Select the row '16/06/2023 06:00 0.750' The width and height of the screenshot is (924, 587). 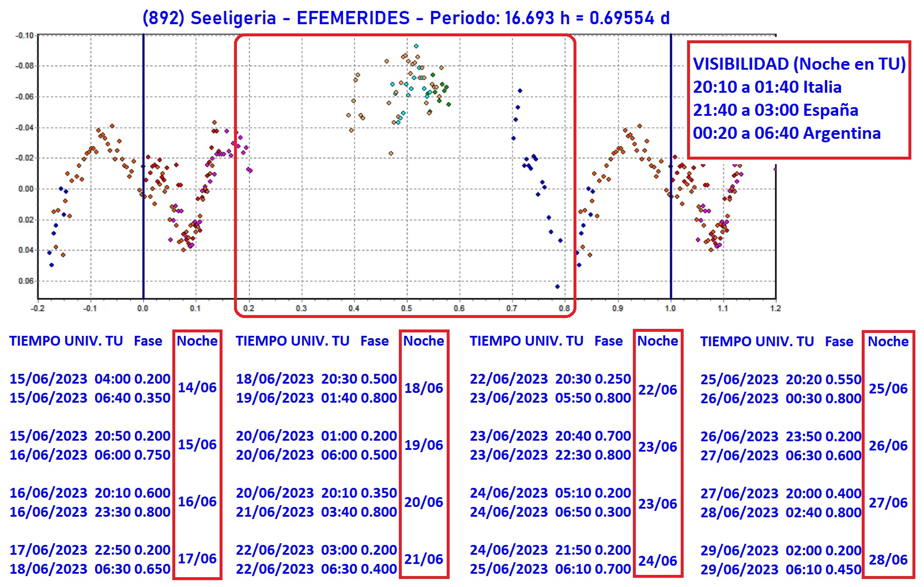click(x=90, y=455)
